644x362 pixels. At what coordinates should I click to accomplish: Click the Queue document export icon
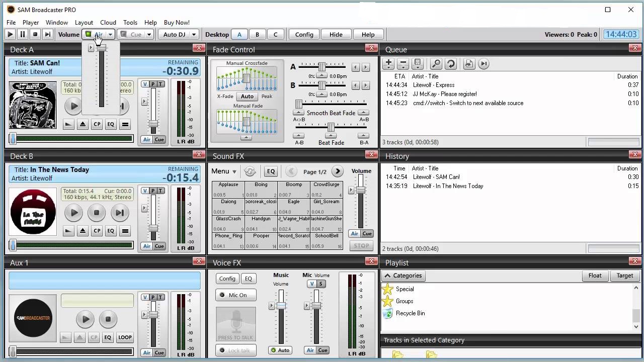tap(469, 64)
